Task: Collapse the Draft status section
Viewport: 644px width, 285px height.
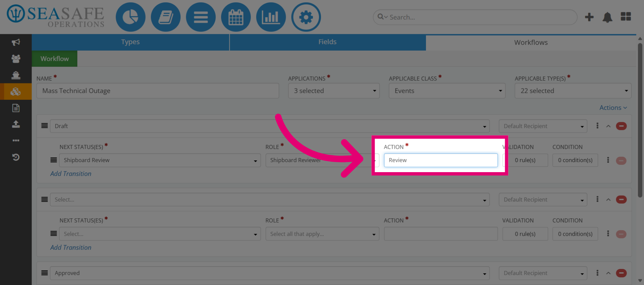Action: 608,126
